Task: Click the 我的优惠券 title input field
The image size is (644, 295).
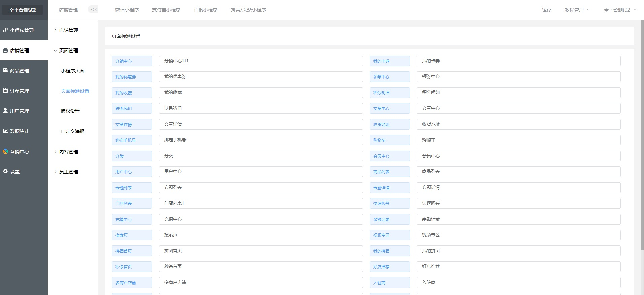Action: click(x=261, y=77)
